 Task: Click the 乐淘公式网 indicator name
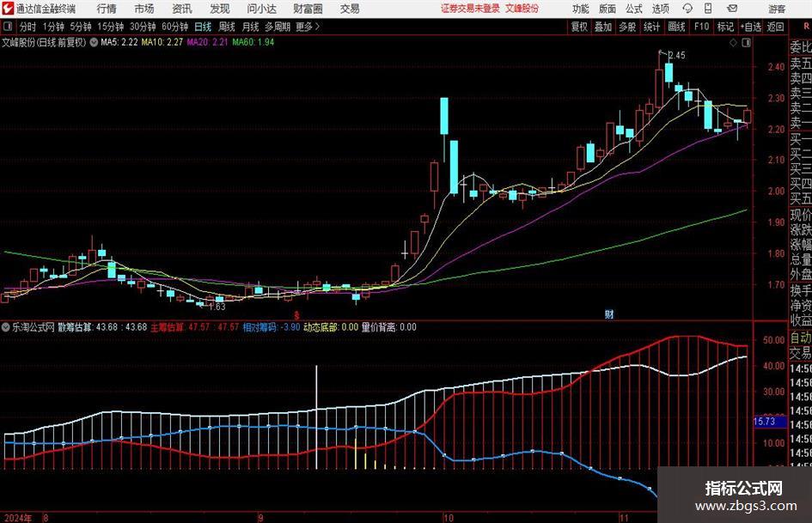pyautogui.click(x=34, y=327)
